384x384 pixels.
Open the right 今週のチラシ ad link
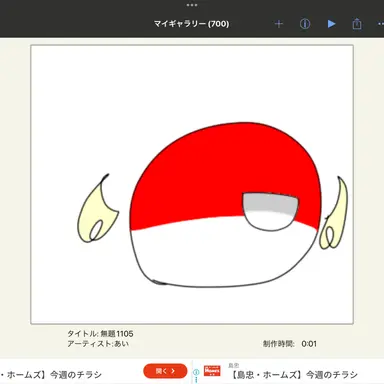point(294,375)
